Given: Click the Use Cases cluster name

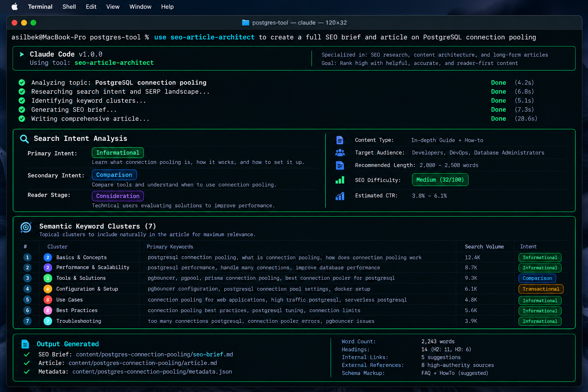Looking at the screenshot, I should pyautogui.click(x=70, y=300).
